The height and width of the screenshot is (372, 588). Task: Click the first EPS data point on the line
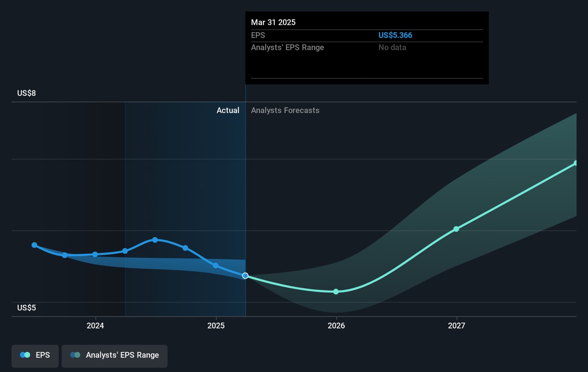coord(34,245)
